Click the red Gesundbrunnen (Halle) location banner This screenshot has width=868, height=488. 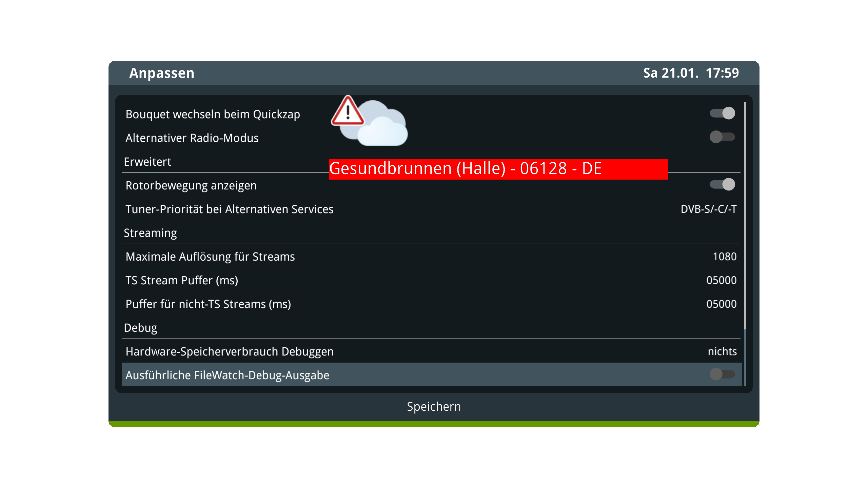[498, 169]
